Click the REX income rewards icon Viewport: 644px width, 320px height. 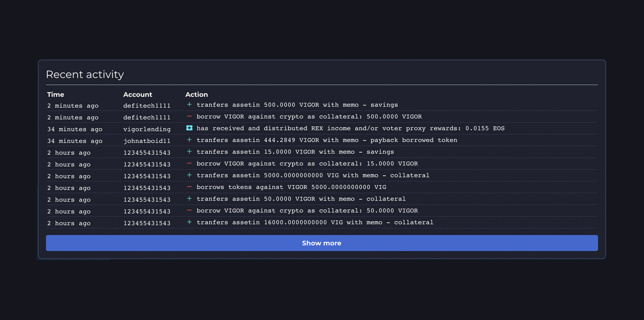pos(189,128)
